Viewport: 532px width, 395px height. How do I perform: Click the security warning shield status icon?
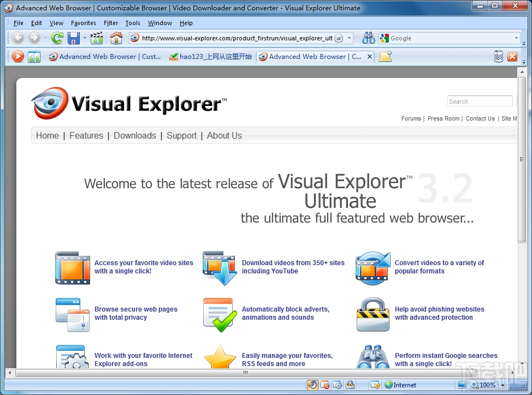(x=375, y=385)
